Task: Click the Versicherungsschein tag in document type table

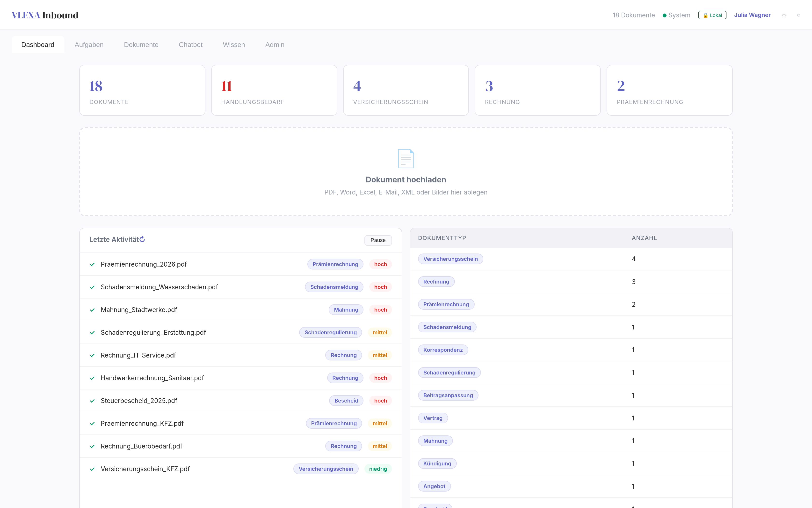Action: tap(450, 259)
